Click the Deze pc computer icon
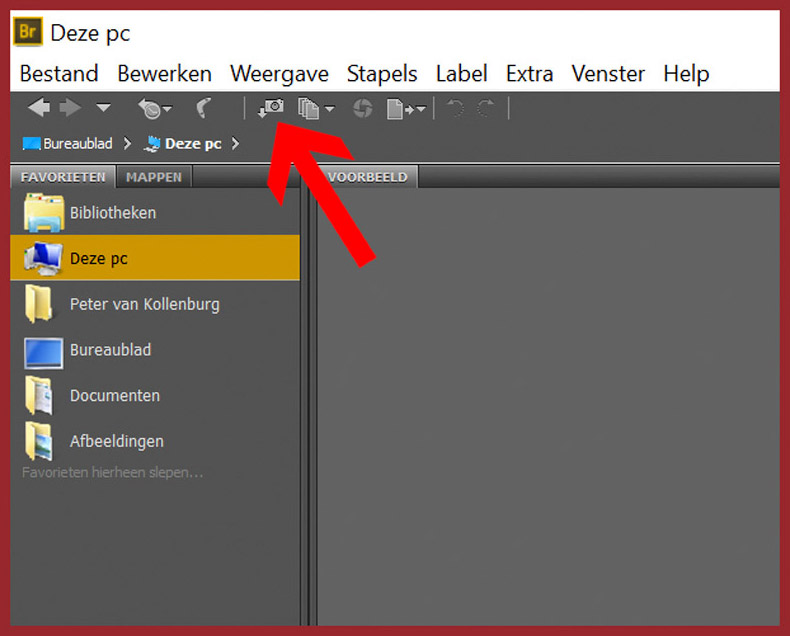Screen dimensions: 790x636 coord(44,258)
